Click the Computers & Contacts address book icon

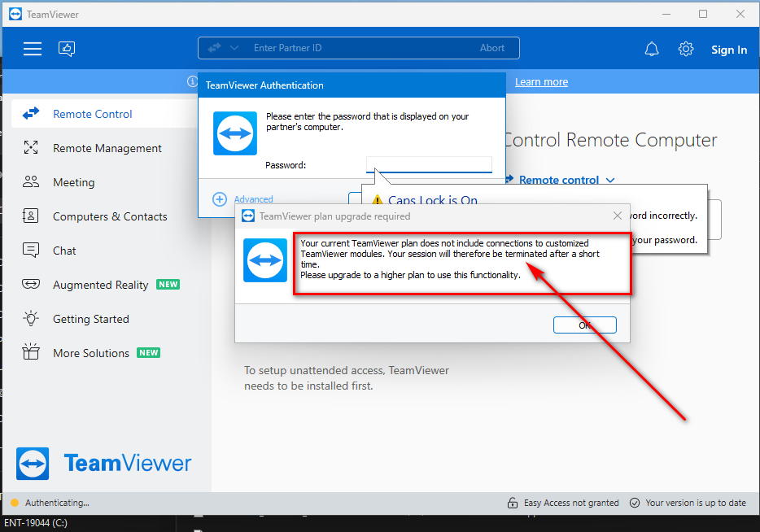[x=31, y=216]
